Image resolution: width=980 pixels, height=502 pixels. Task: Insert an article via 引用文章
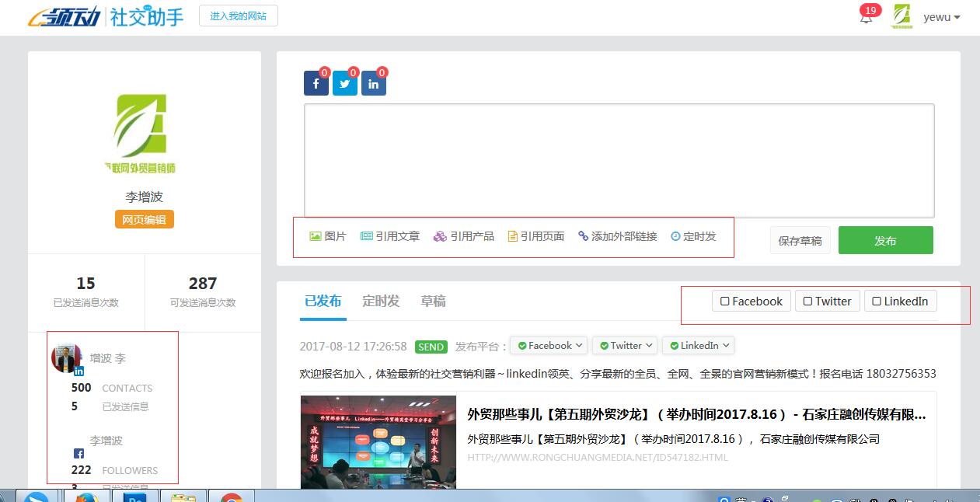point(390,236)
